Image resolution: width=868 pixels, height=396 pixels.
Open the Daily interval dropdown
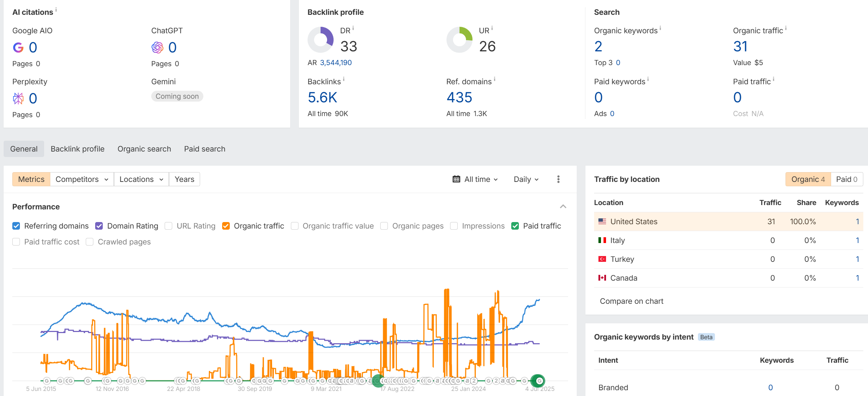click(x=526, y=179)
